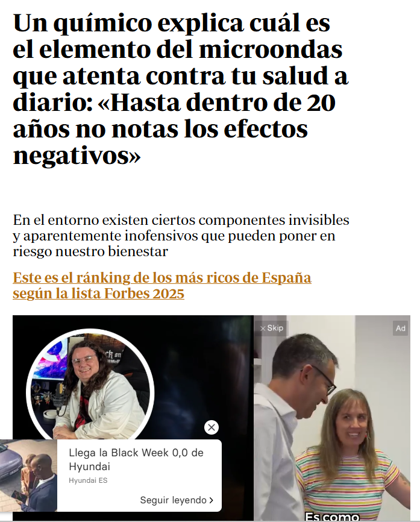Click the Seguir leyendo chevron arrow
Image resolution: width=420 pixels, height=522 pixels.
pyautogui.click(x=211, y=500)
